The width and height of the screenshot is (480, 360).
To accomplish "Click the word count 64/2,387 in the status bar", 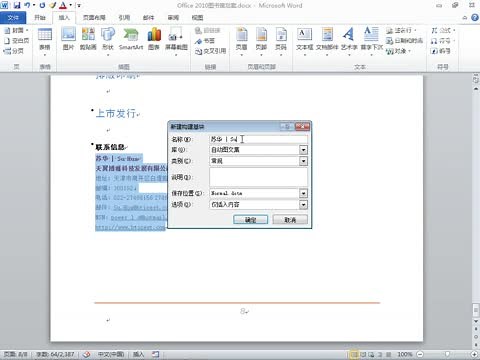I will point(55,354).
